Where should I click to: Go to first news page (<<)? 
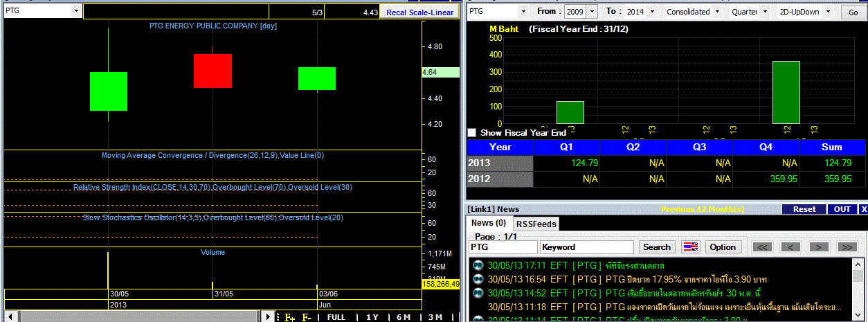pos(763,247)
